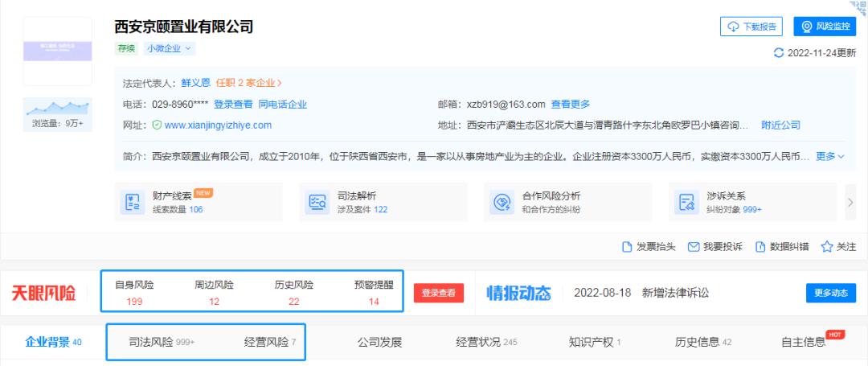The height and width of the screenshot is (366, 868).
Task: Click the 涉诉关系 card icon
Action: coord(687,203)
